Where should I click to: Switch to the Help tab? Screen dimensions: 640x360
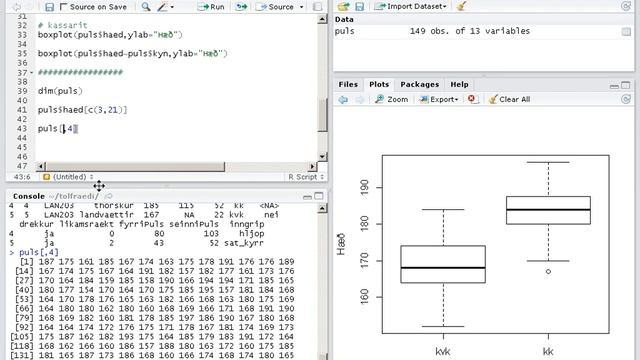(459, 84)
